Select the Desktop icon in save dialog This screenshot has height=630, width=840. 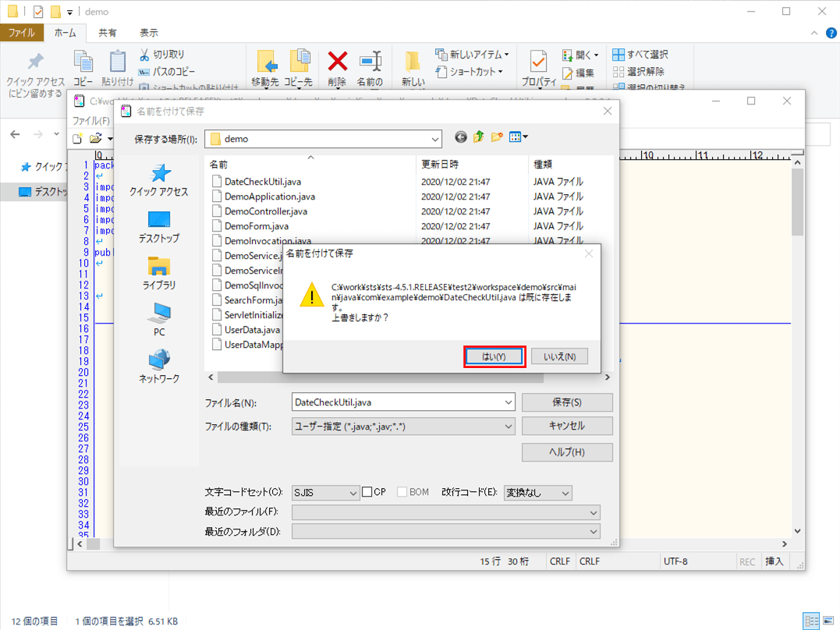159,221
